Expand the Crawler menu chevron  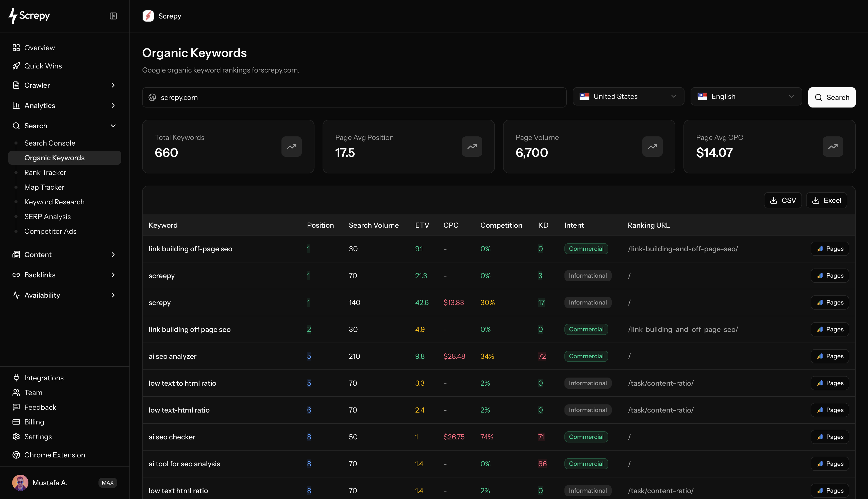113,85
